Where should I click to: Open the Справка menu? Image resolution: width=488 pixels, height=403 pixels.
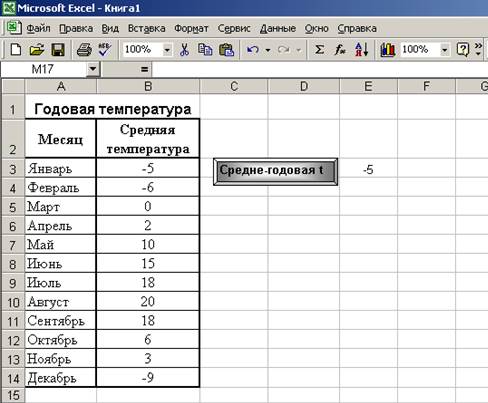(357, 29)
